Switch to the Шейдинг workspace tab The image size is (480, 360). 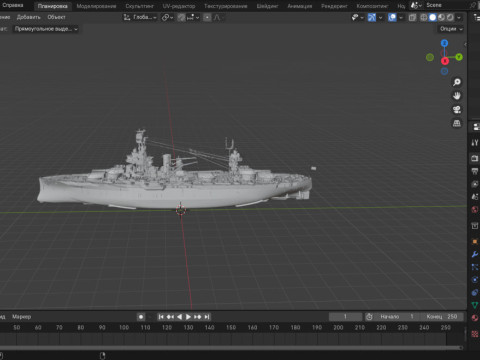[267, 6]
